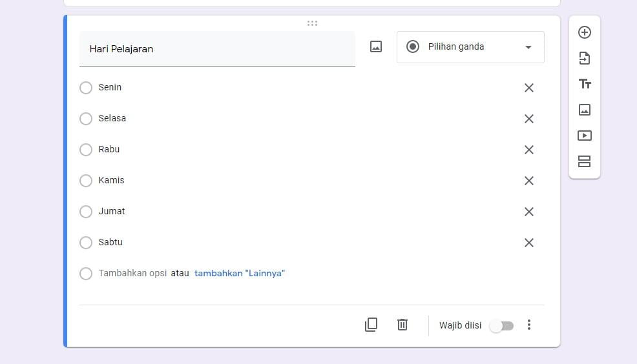
Task: Open more options three-dot menu
Action: (528, 325)
